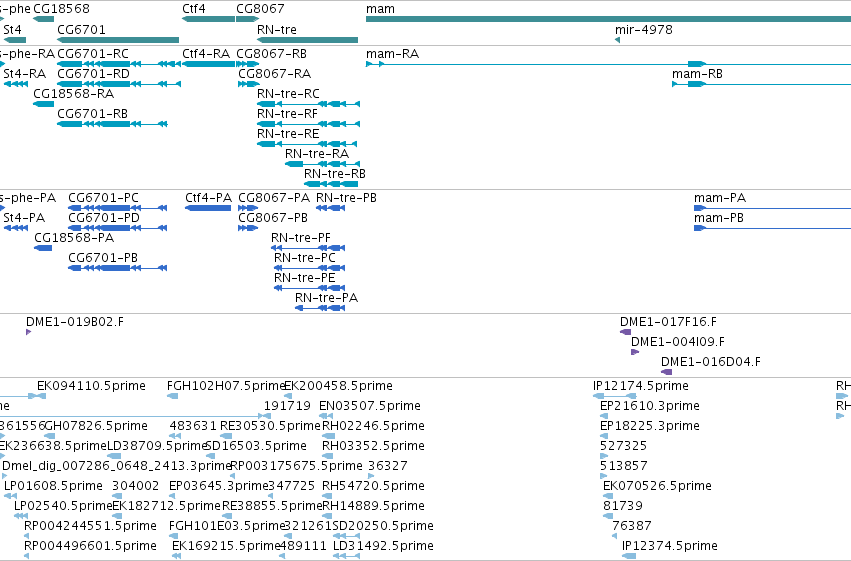Click EST RH54720.5prime
This screenshot has width=851, height=561.
click(x=327, y=497)
